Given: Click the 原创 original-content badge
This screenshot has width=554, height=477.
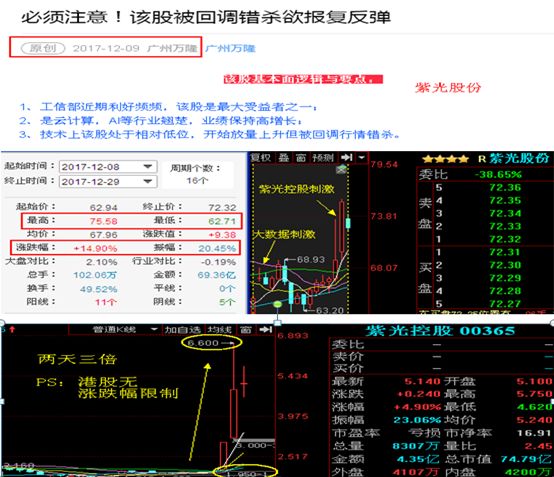Looking at the screenshot, I should coord(43,48).
